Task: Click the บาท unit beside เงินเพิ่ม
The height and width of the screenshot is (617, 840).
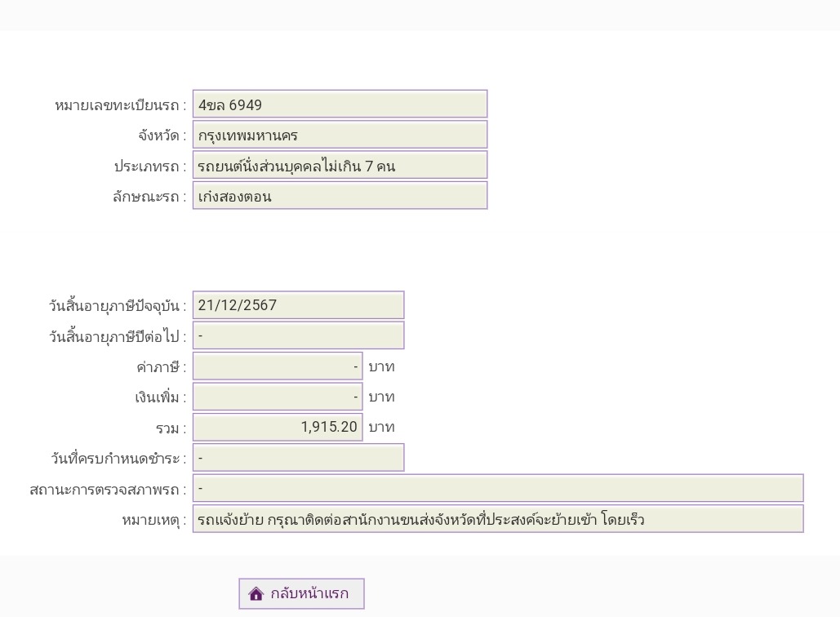Action: 381,397
